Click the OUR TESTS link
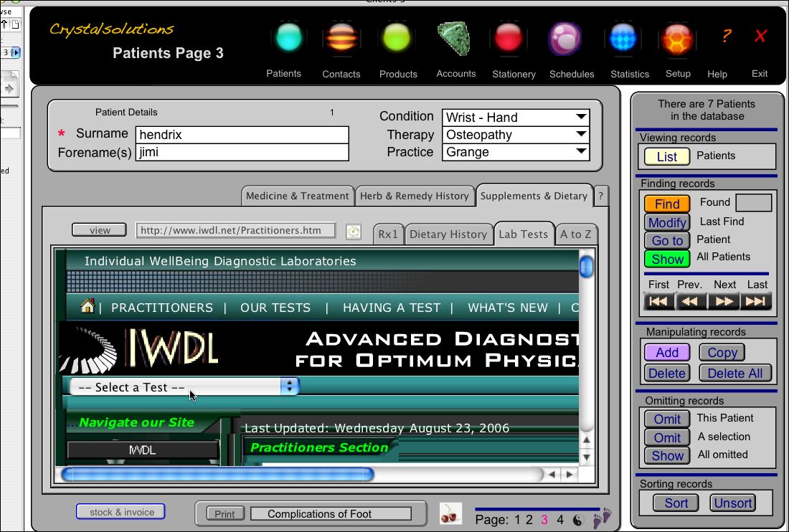This screenshot has width=789, height=532. click(x=275, y=308)
